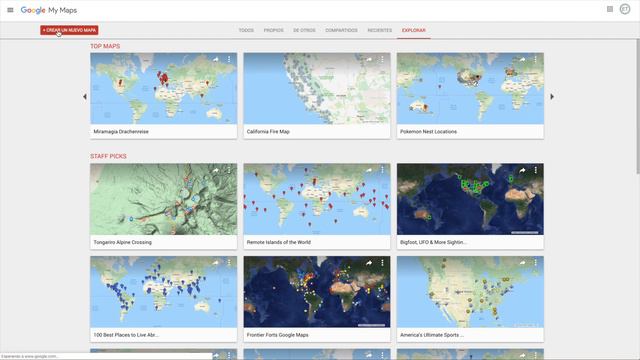Click the Frontier Forts Google Maps title
Screen dimensions: 640x360
pos(278,335)
